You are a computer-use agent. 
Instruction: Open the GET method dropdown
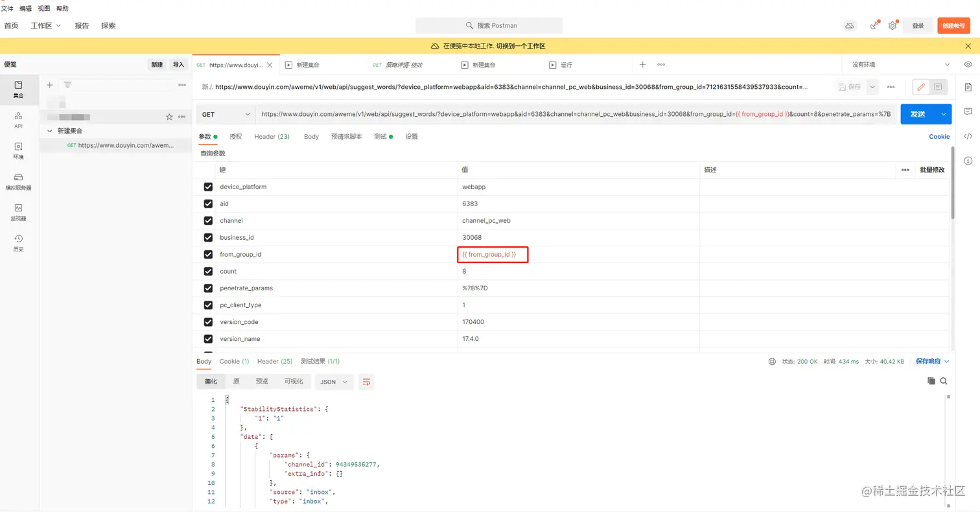[x=226, y=114]
